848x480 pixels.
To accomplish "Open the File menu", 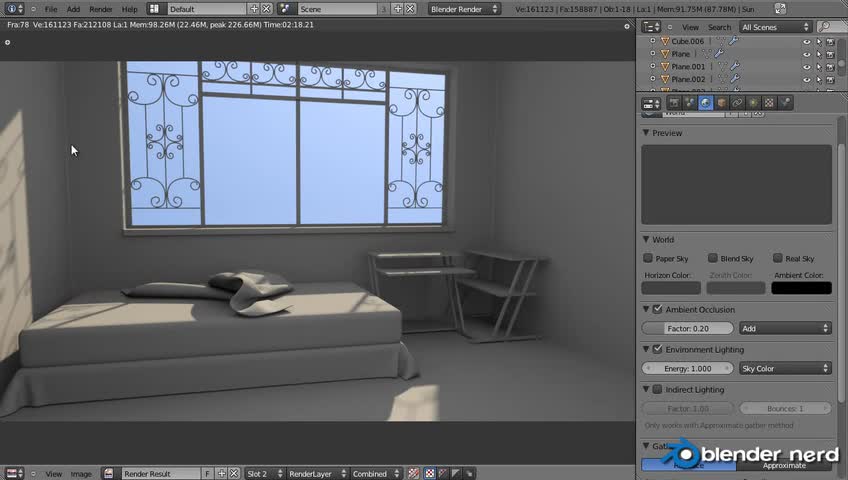I will point(51,9).
